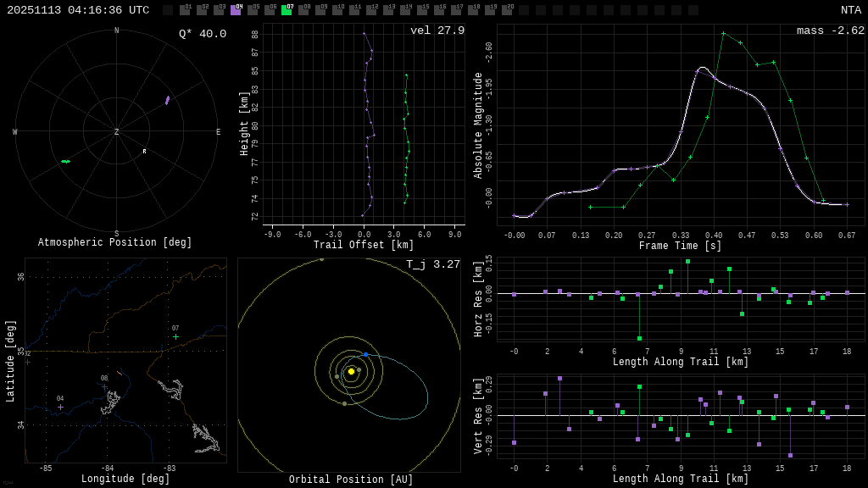
Task: Toggle the purple station 04 indicator box
Action: (236, 10)
